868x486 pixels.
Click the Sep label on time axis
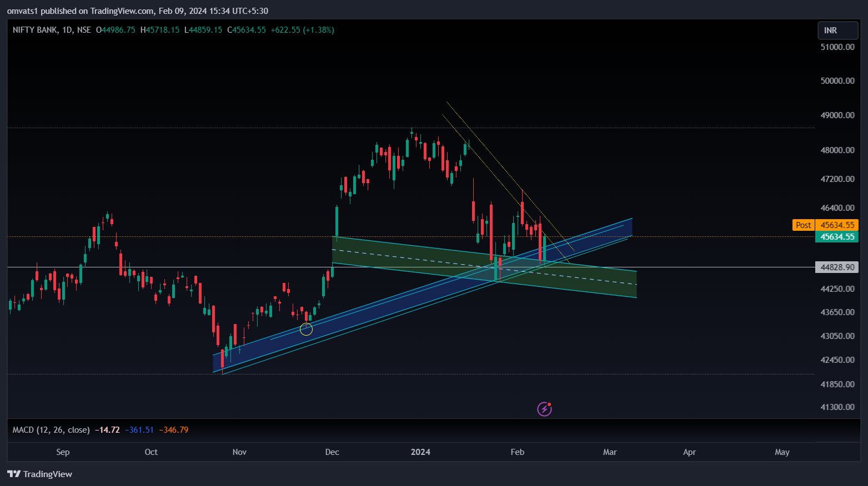pos(63,452)
